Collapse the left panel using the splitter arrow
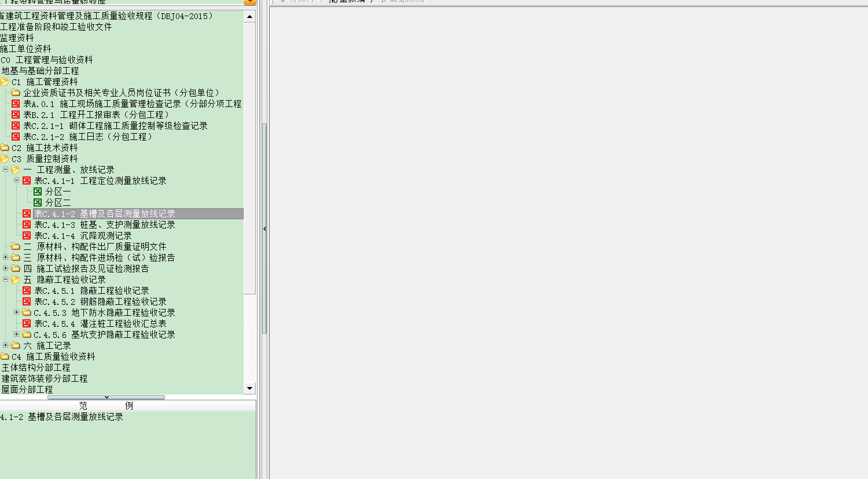Screen dimensions: 868x479 (x=264, y=229)
